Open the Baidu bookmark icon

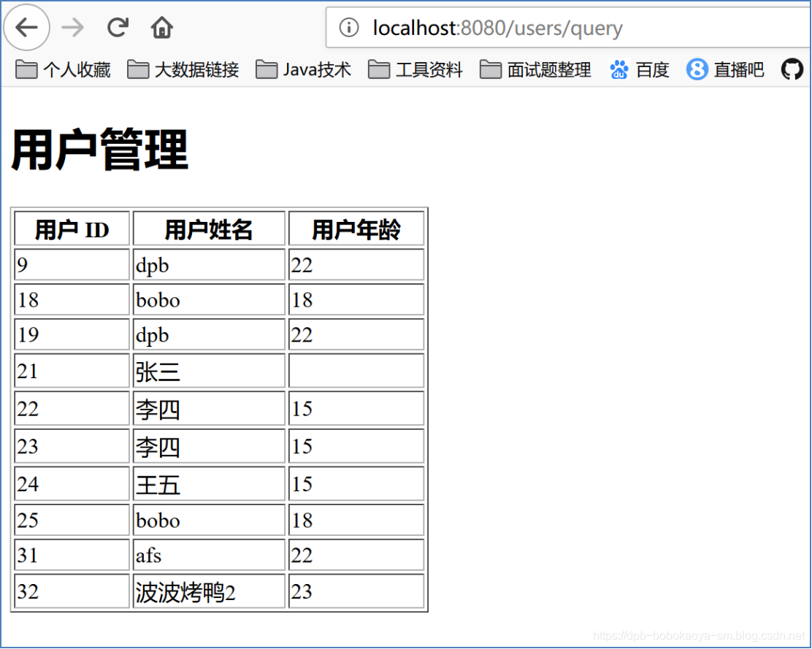tap(619, 69)
